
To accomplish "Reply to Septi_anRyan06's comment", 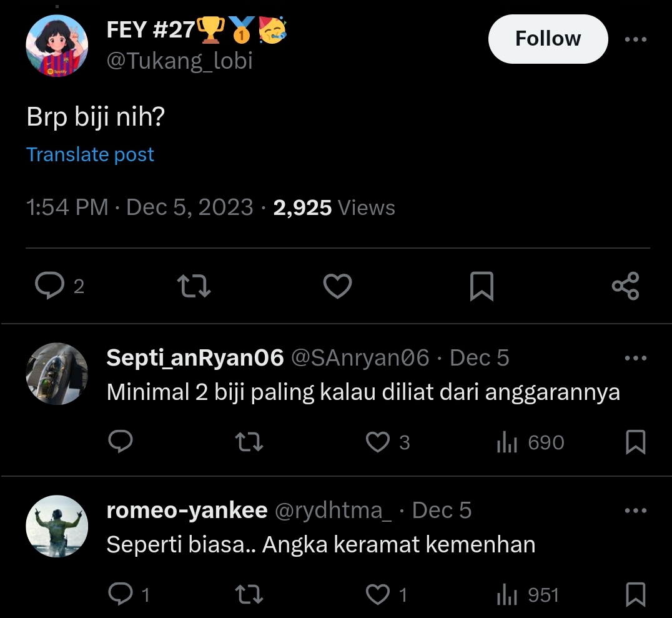I will pos(120,442).
